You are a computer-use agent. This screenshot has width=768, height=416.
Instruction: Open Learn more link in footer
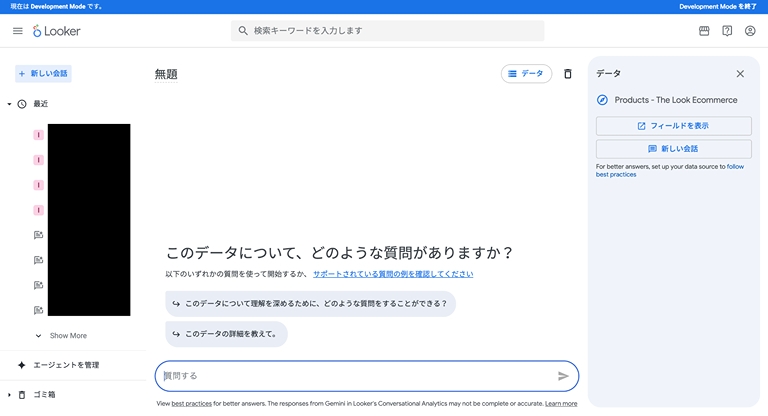pyautogui.click(x=561, y=404)
